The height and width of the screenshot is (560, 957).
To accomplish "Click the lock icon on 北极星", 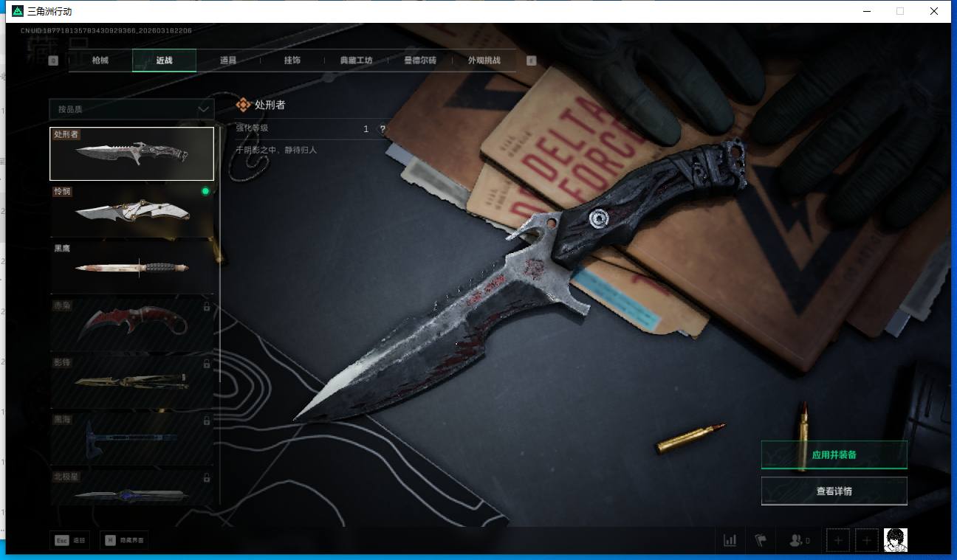I will tap(207, 477).
